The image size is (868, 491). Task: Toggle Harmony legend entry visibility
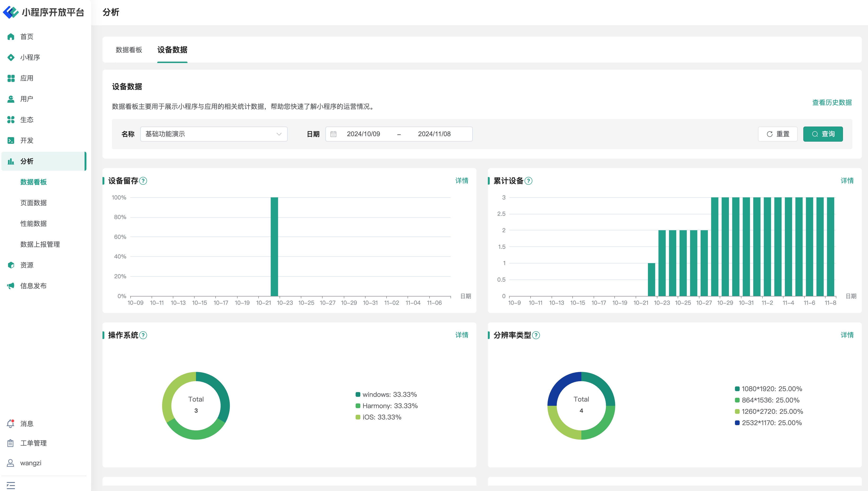tap(387, 406)
